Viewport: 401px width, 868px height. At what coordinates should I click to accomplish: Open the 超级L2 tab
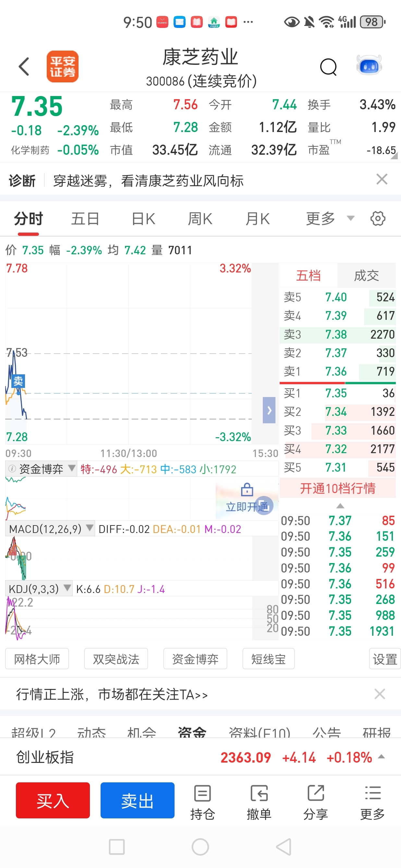[33, 732]
